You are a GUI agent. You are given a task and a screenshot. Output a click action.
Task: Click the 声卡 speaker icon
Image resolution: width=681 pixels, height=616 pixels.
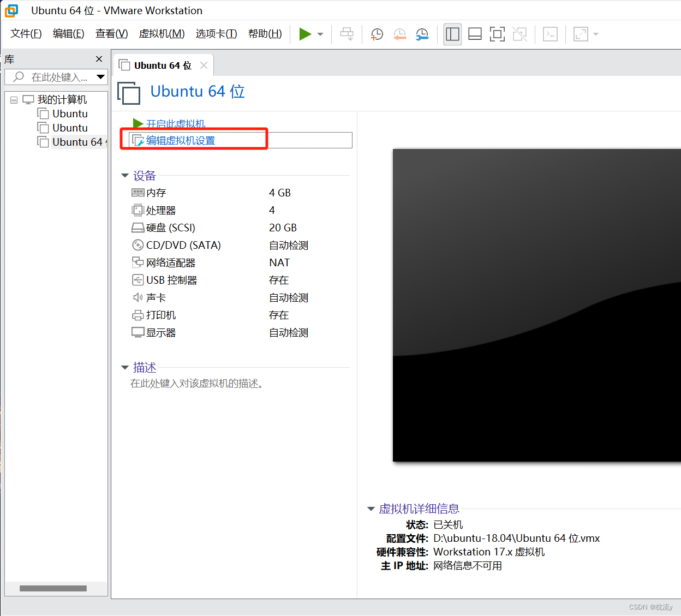coord(138,297)
